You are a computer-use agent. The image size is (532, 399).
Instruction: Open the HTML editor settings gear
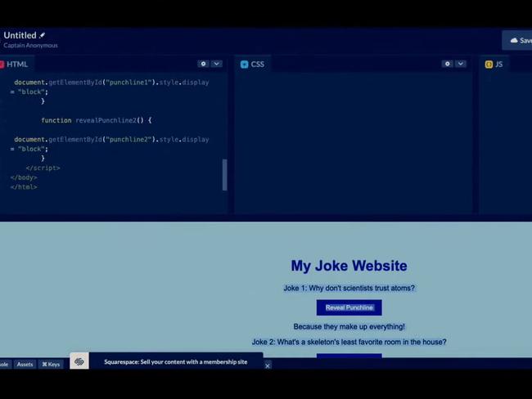tap(203, 64)
